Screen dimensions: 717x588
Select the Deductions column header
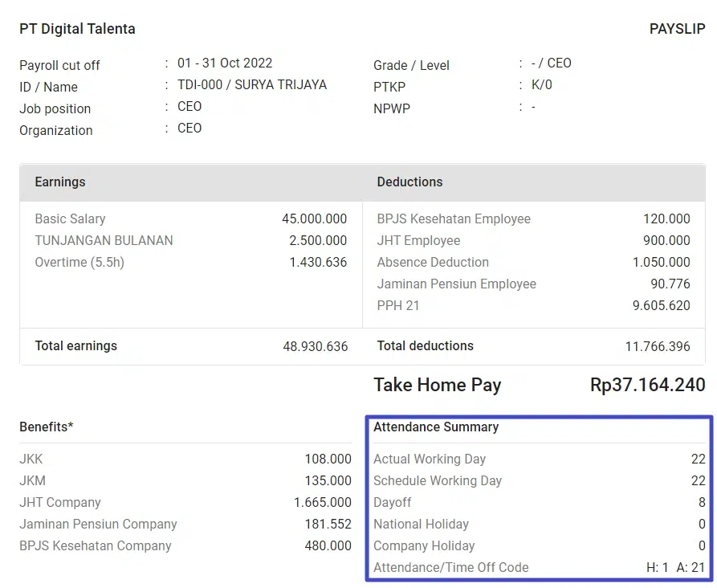tap(409, 182)
